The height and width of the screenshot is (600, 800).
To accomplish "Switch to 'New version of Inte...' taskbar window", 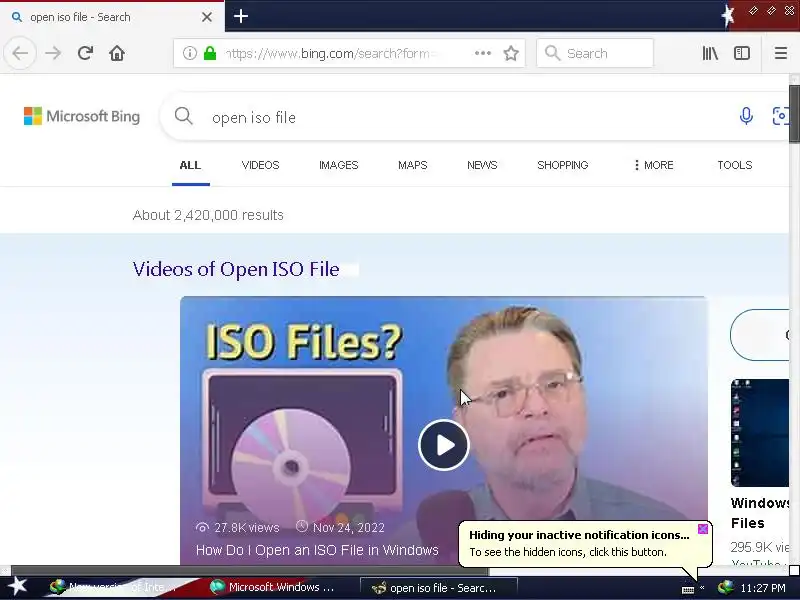I will coord(114,587).
